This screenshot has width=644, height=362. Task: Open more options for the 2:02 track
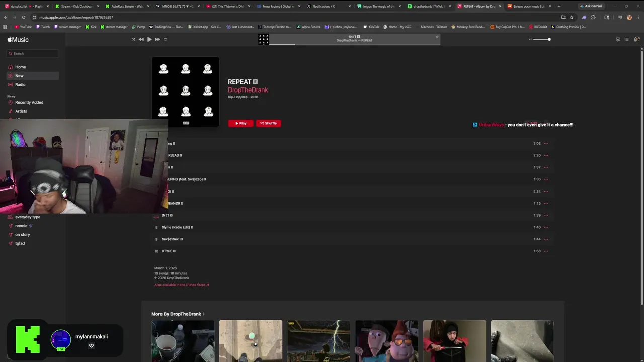click(x=546, y=144)
